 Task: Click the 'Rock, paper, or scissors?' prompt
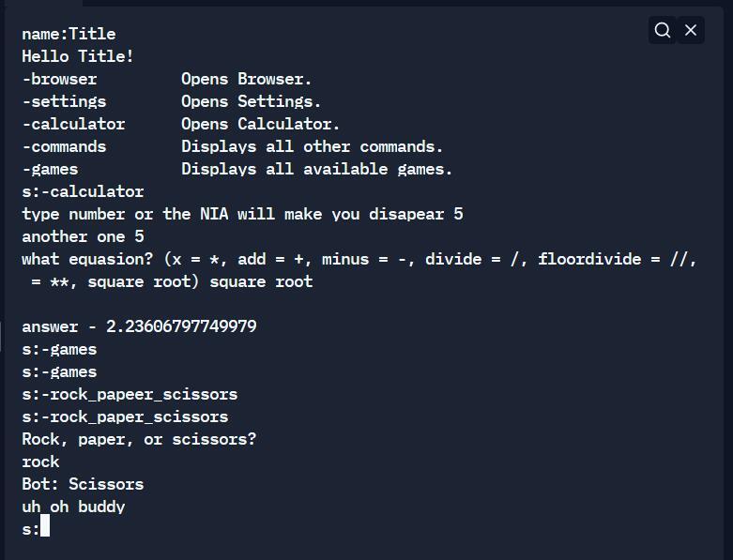139,440
